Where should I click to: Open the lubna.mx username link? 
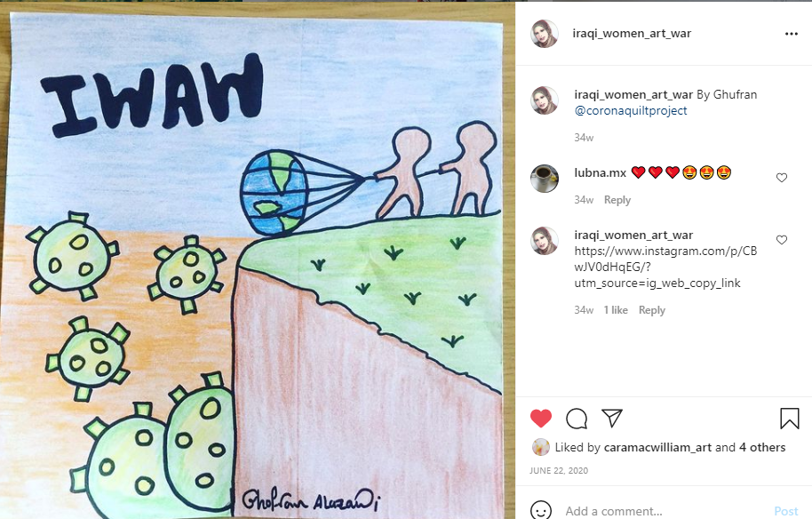601,173
